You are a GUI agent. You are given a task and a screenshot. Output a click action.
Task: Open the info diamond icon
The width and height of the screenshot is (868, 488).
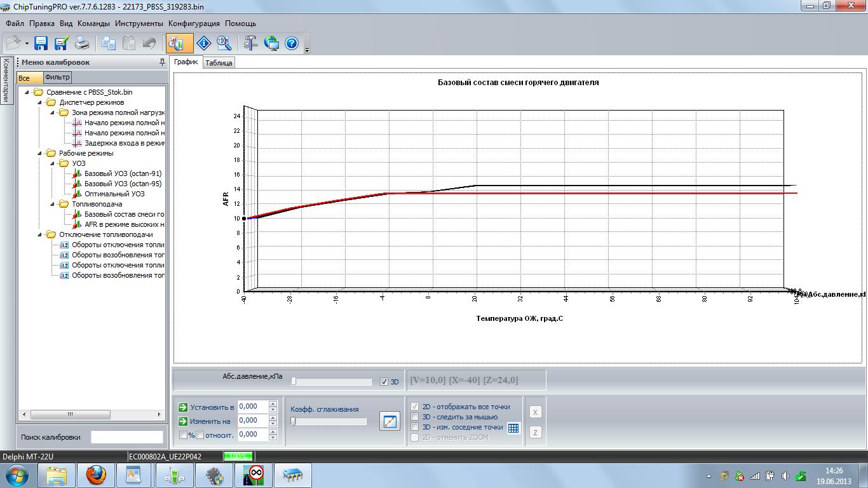pos(203,43)
